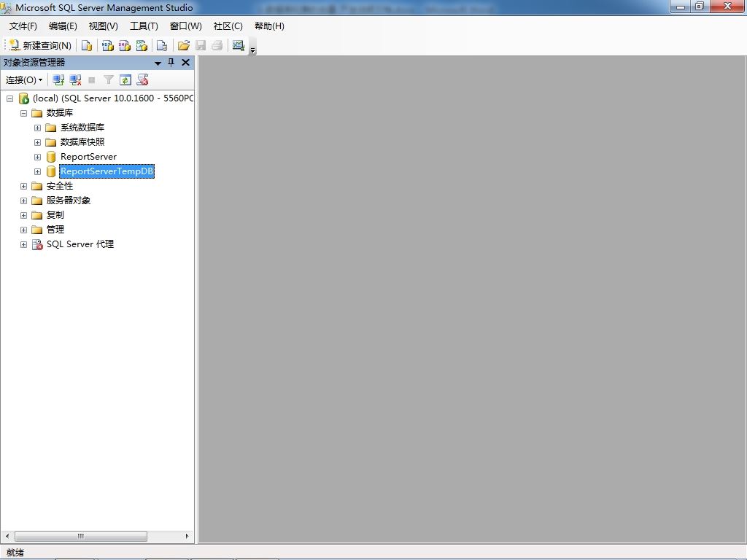The height and width of the screenshot is (560, 747).
Task: Expand the 系统数据库 folder
Action: 37,128
